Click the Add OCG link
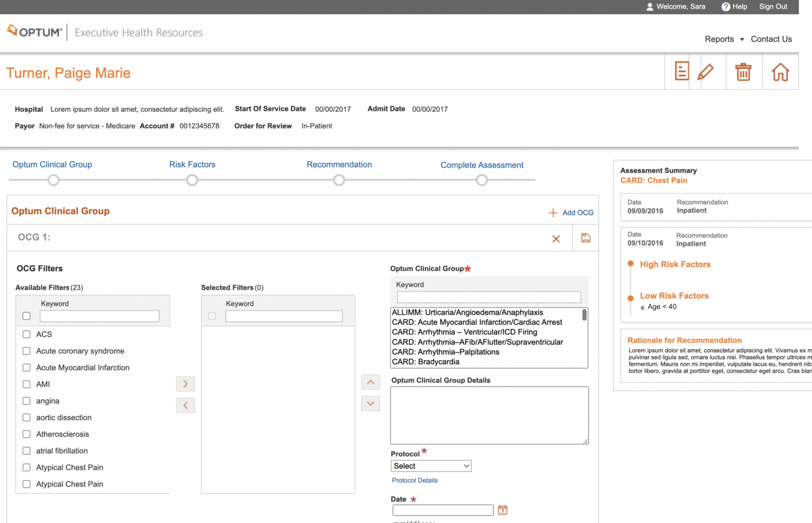Viewport: 812px width, 523px height. (x=571, y=212)
